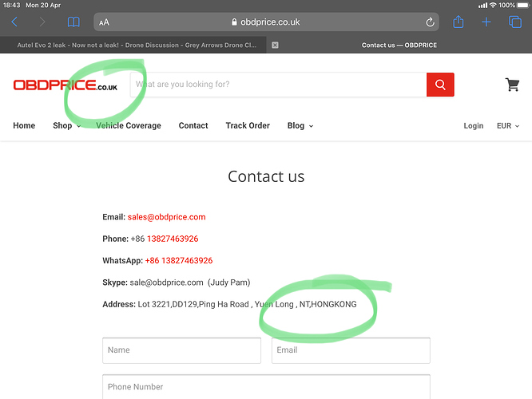Screen dimensions: 532x399
Task: Add a new tab with the plus icon
Action: pyautogui.click(x=486, y=22)
